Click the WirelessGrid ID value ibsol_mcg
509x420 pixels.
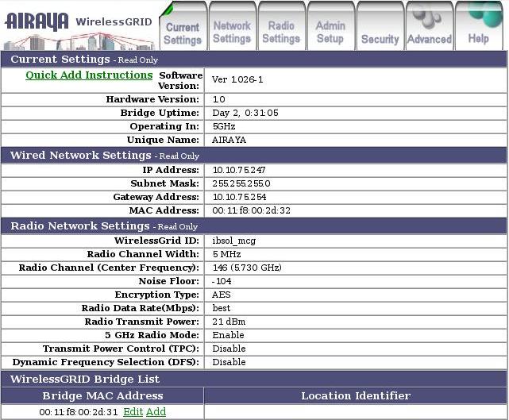click(234, 241)
